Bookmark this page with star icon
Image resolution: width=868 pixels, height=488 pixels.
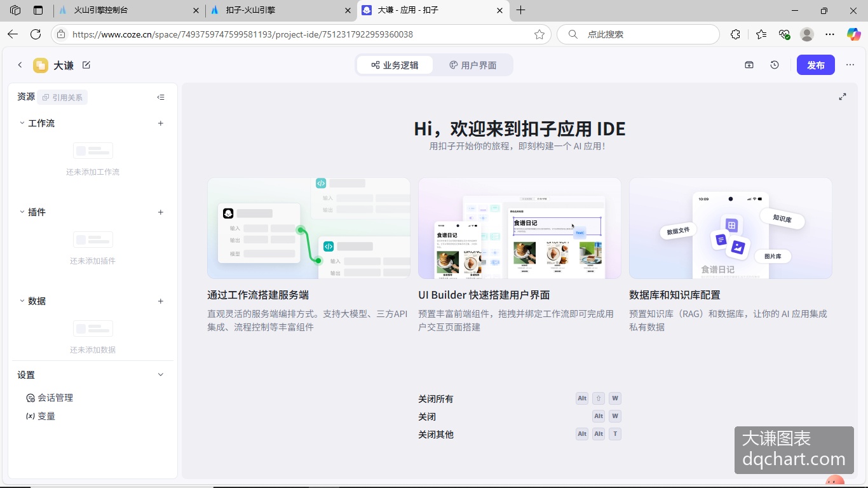pos(539,34)
